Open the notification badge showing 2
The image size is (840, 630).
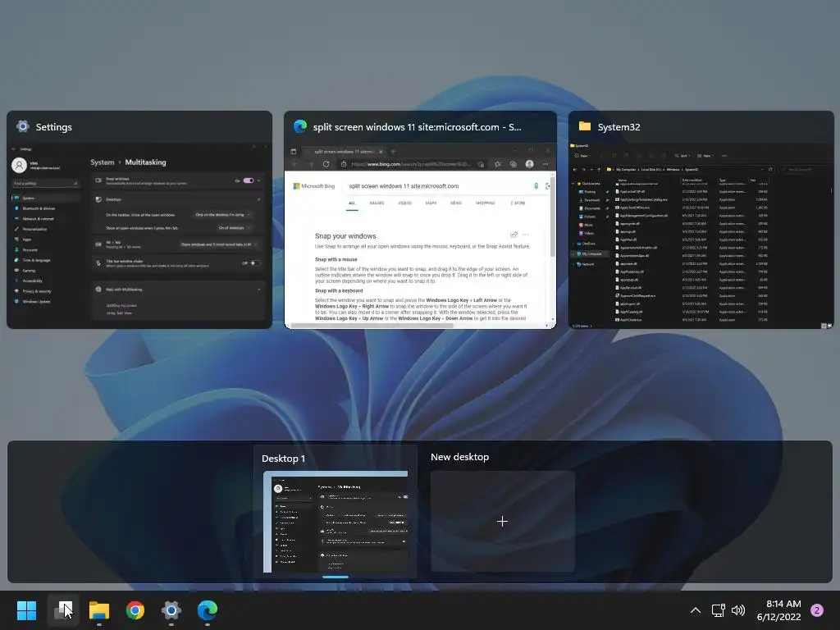pos(817,610)
